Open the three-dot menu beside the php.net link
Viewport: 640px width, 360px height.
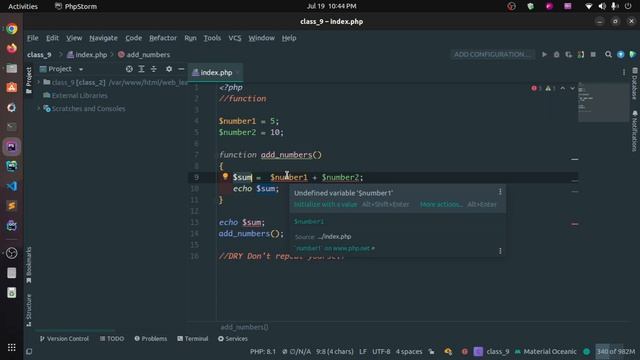pos(500,251)
